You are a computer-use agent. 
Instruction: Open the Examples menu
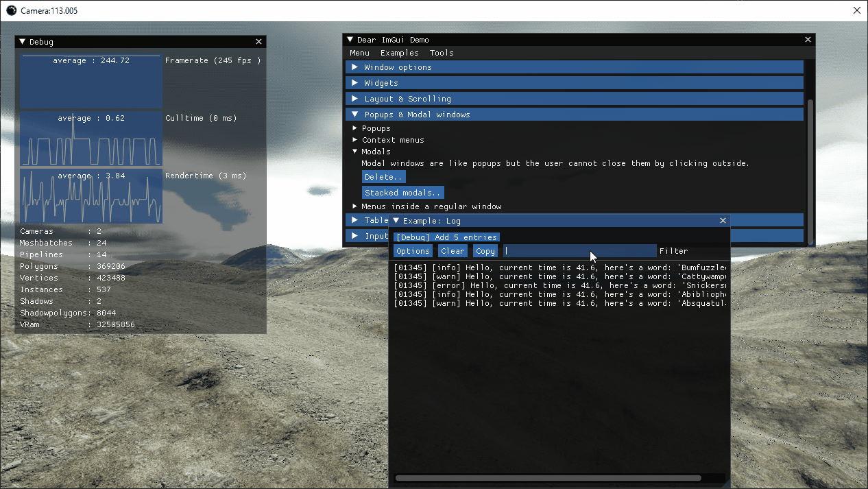click(x=399, y=53)
